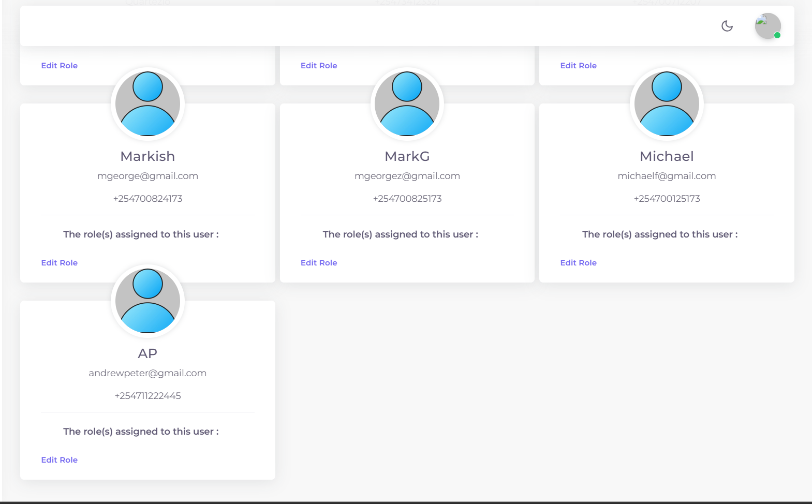Click roles assigned label on Michael card
The height and width of the screenshot is (504, 812).
click(660, 234)
